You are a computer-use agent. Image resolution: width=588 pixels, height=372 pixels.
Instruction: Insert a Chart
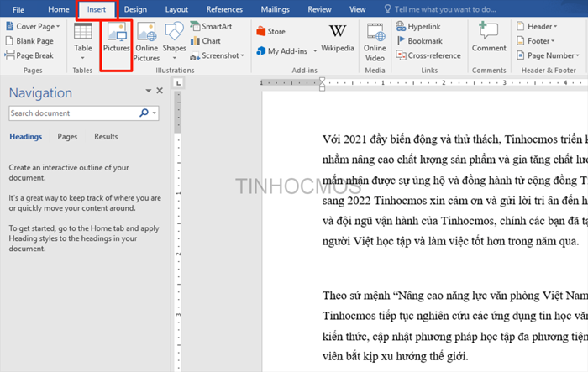206,41
